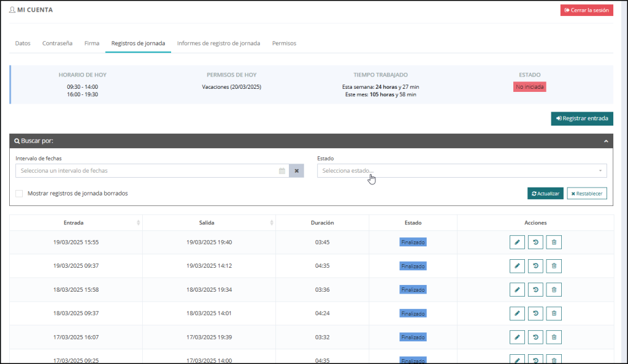Screen dimensions: 628x364
Task: Open calendar picker in date range field
Action: click(x=282, y=171)
